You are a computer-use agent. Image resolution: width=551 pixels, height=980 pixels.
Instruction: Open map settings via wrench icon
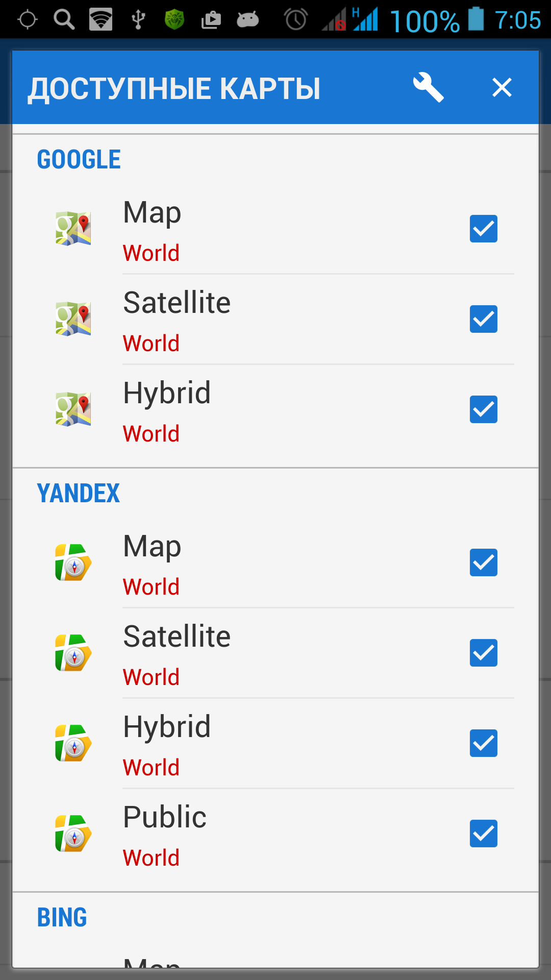(x=428, y=87)
